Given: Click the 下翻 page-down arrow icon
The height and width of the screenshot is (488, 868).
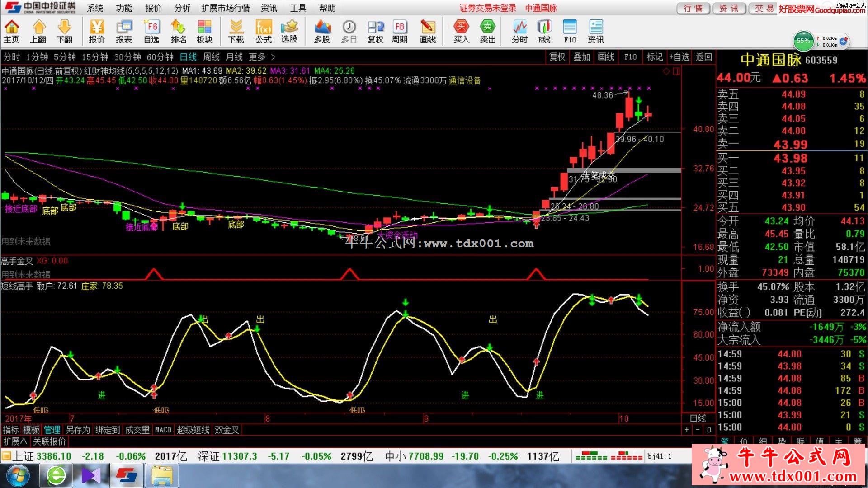Looking at the screenshot, I should click(x=65, y=32).
